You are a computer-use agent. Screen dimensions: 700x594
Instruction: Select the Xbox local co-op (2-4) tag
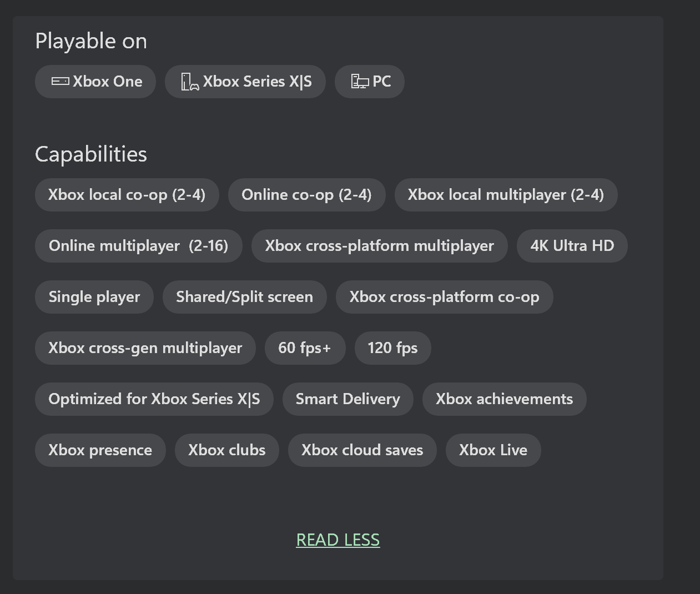coord(127,195)
